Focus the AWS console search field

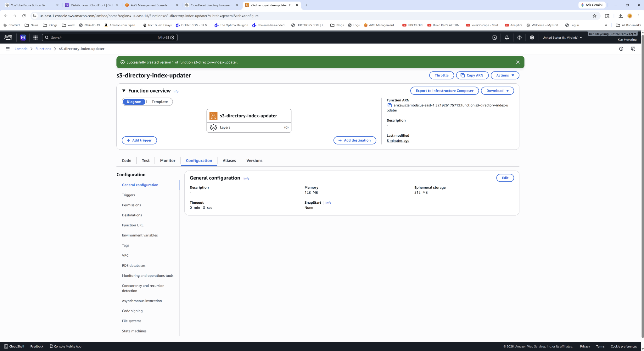click(x=110, y=37)
